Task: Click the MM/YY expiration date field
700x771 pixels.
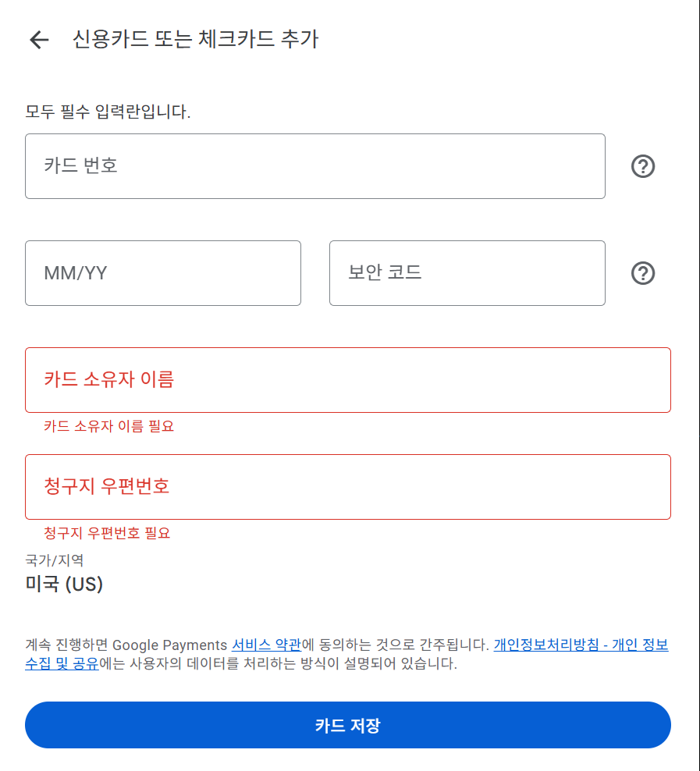Action: (x=162, y=273)
